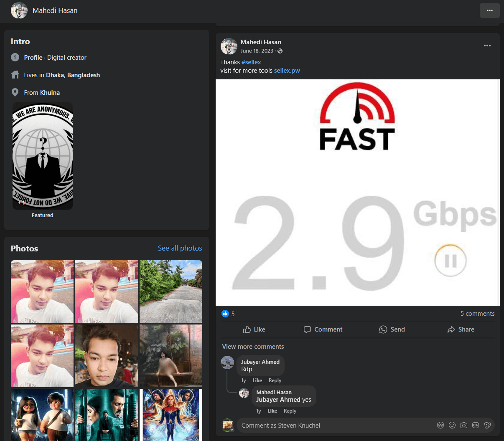Like Jubayer Ahmed's Rdp comment
The height and width of the screenshot is (441, 504).
(x=257, y=380)
